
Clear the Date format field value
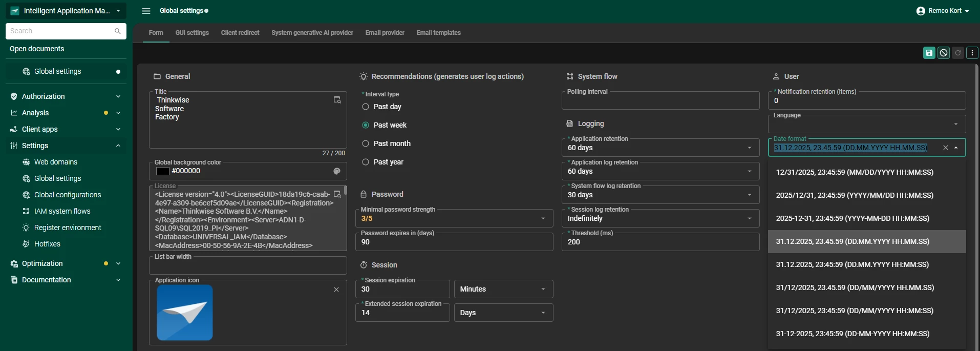click(946, 148)
